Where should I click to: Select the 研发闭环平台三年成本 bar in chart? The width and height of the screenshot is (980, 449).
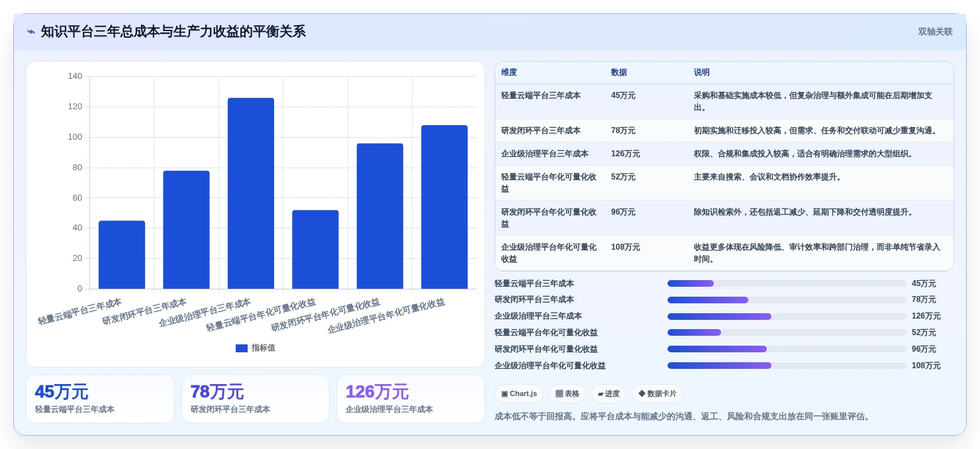tap(186, 230)
